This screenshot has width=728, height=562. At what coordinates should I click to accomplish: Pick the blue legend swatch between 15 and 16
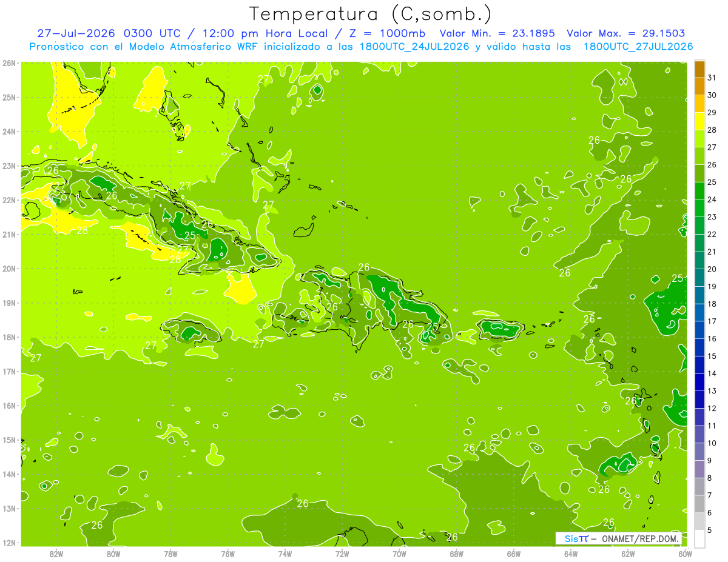coord(699,347)
